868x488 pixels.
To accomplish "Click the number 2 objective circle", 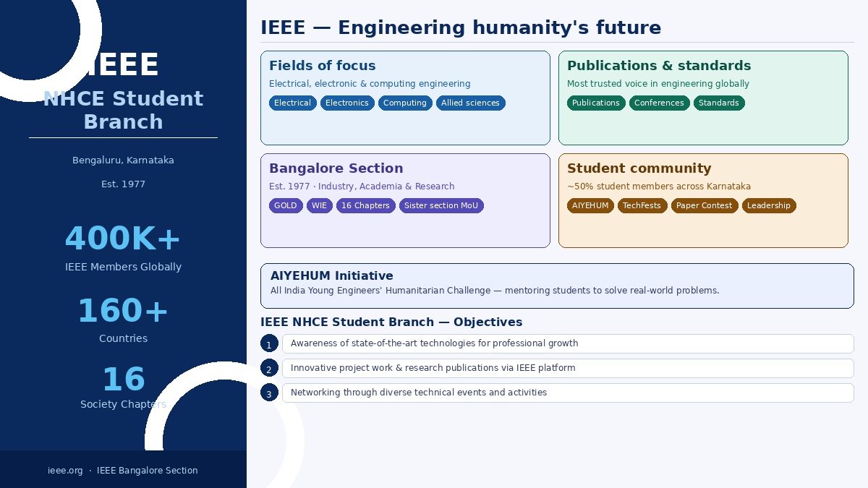I will point(269,368).
